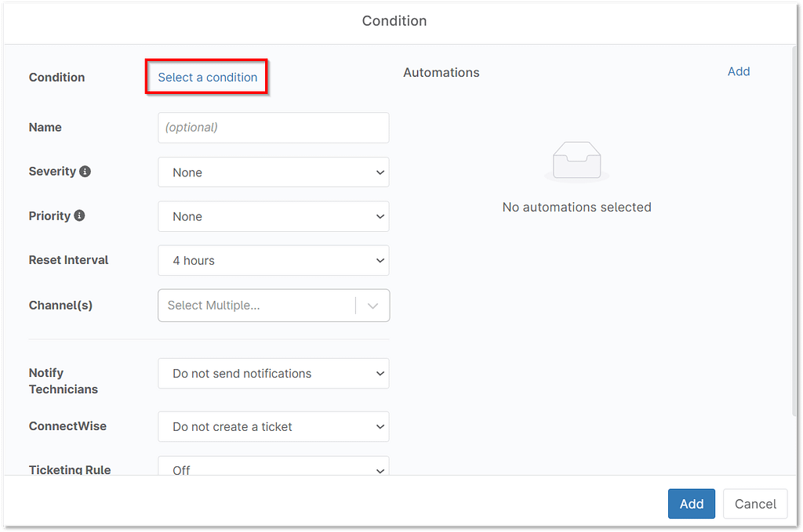
Task: Click the Priority info icon
Action: 80,216
